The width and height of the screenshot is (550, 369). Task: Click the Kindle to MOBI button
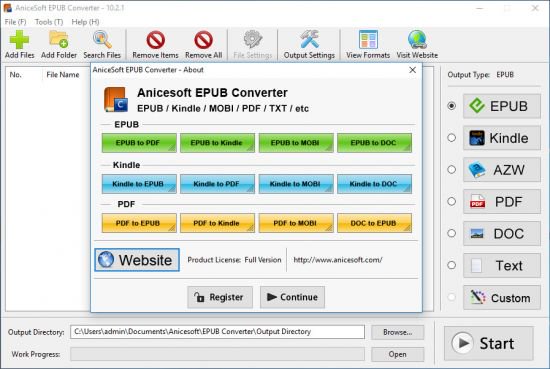(296, 184)
